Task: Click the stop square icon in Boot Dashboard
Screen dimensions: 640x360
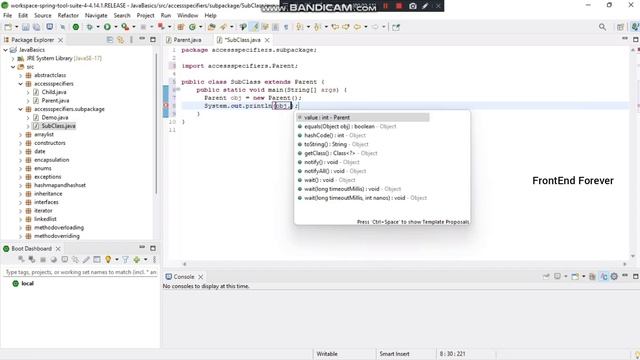Action: tap(43, 260)
